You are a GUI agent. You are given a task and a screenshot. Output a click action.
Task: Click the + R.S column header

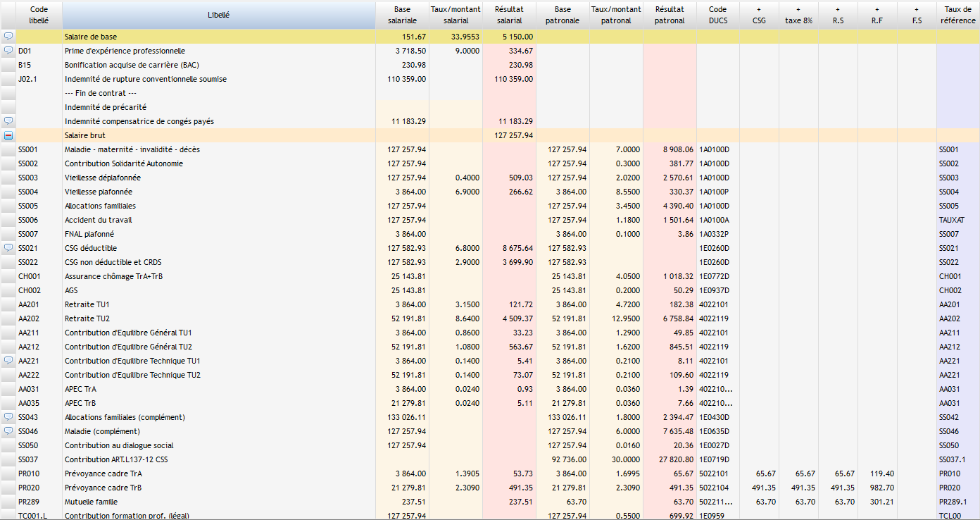[x=838, y=15]
